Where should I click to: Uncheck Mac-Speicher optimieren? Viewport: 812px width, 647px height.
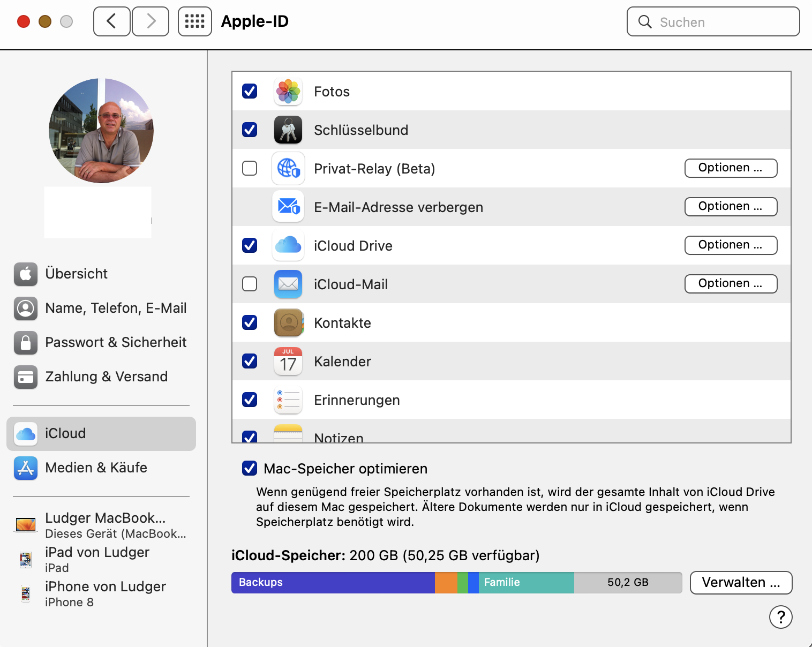[250, 469]
